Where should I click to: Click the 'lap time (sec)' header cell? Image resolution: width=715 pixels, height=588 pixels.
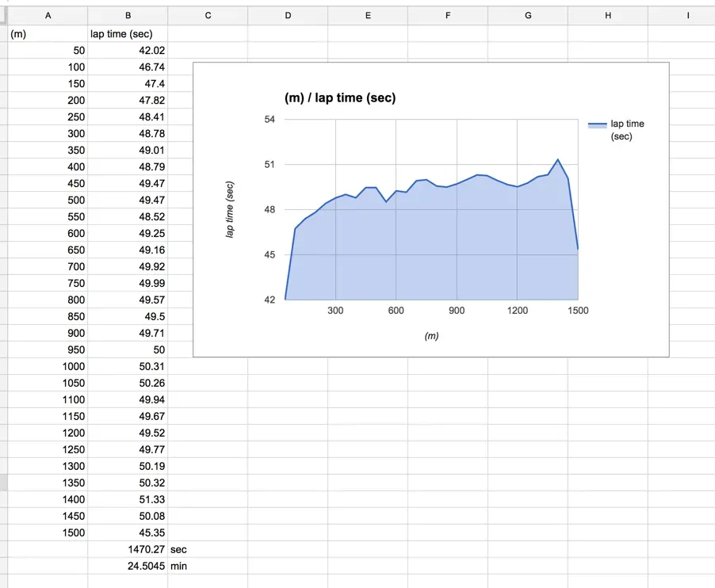point(128,34)
